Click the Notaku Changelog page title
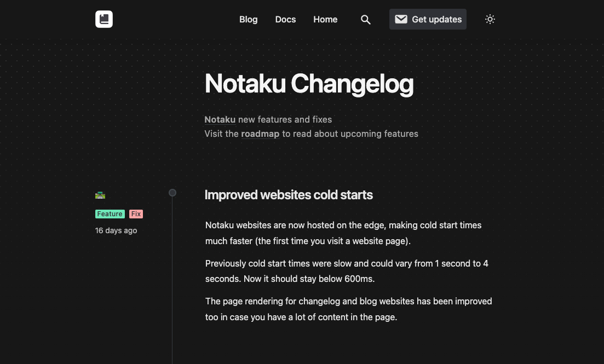This screenshot has height=364, width=604. (309, 84)
